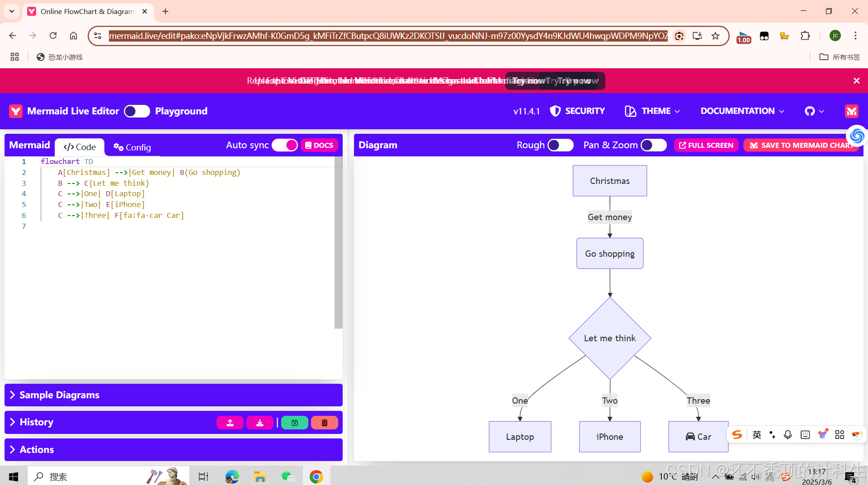868x485 pixels.
Task: Toggle the Auto sync switch
Action: tap(285, 145)
